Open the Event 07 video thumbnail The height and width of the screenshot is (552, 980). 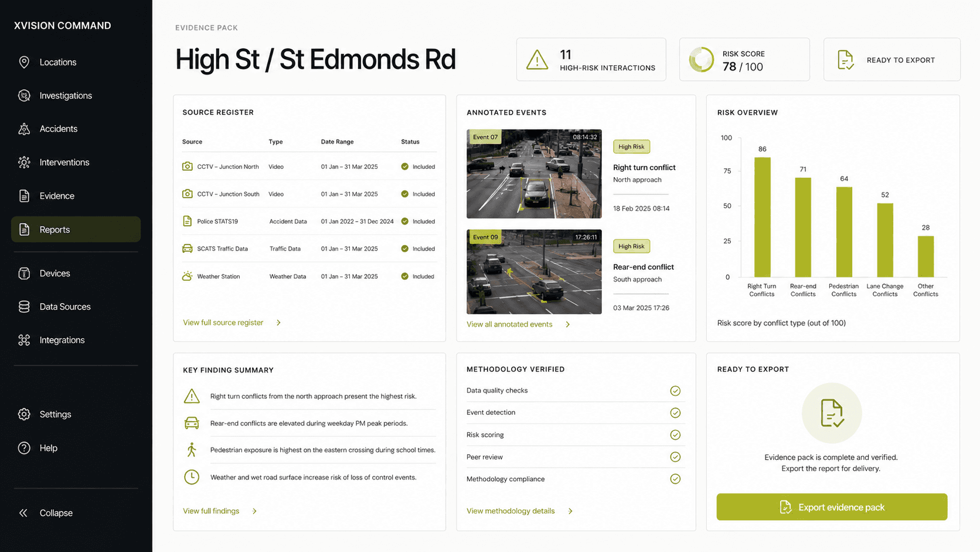click(534, 174)
